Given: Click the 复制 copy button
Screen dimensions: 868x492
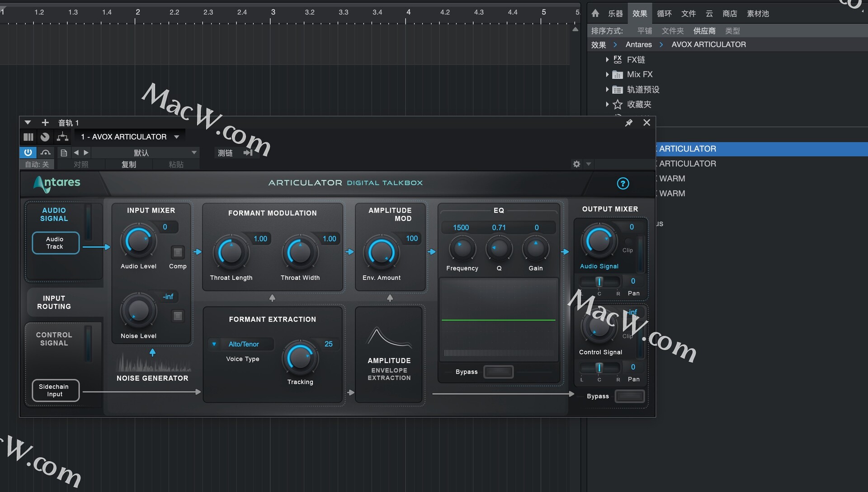Looking at the screenshot, I should pos(129,165).
